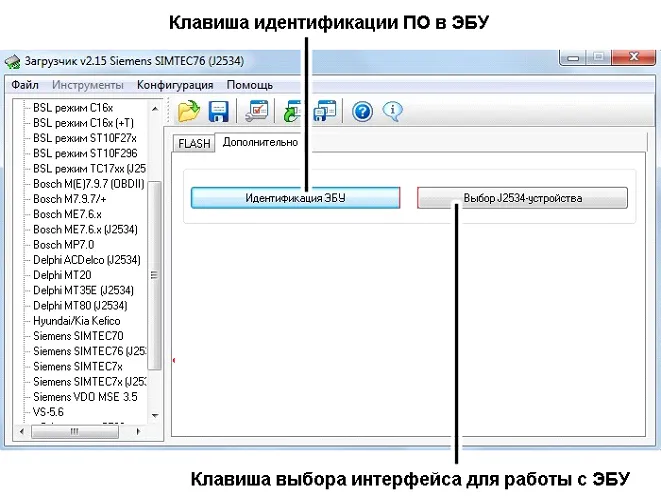
Task: Select Siemens VDO MSE 3.5 entry
Action: (x=85, y=396)
